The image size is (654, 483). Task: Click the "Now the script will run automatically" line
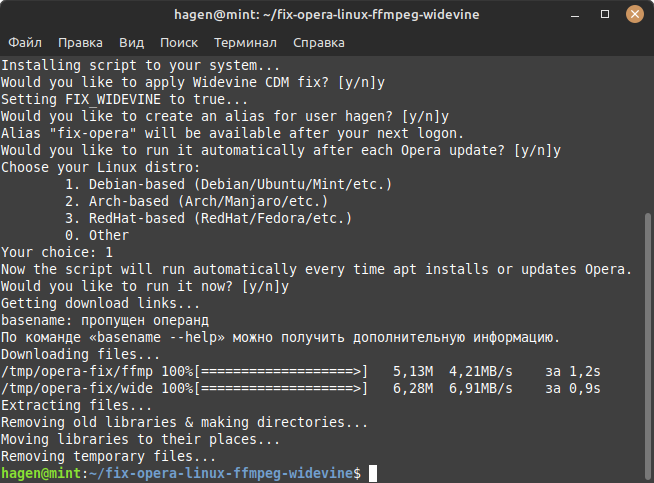(x=317, y=269)
